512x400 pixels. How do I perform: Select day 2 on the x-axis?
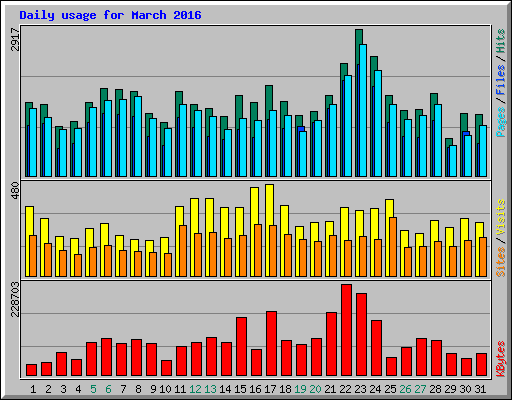[48, 389]
